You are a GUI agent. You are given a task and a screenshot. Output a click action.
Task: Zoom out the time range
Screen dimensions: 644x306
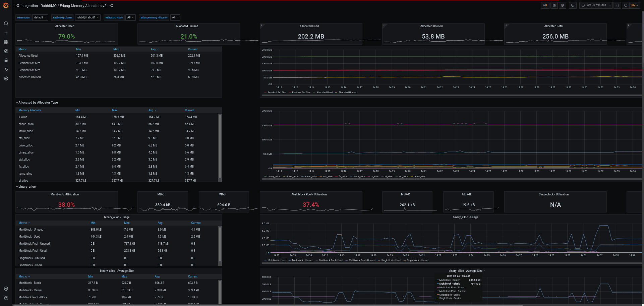[617, 5]
